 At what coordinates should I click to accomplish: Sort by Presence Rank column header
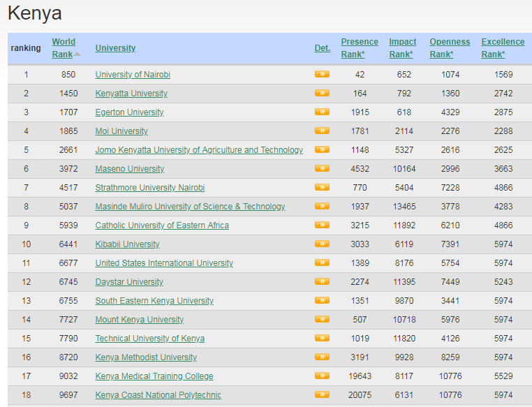(360, 48)
